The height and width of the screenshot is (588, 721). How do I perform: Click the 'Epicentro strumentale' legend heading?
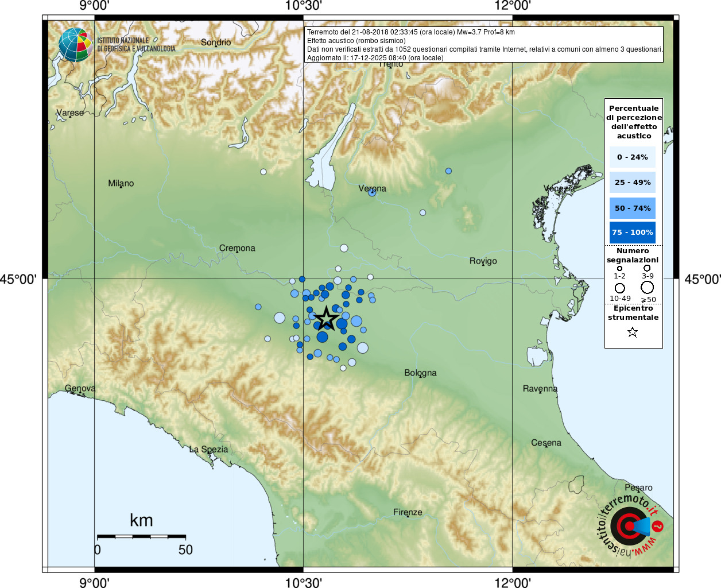click(633, 312)
